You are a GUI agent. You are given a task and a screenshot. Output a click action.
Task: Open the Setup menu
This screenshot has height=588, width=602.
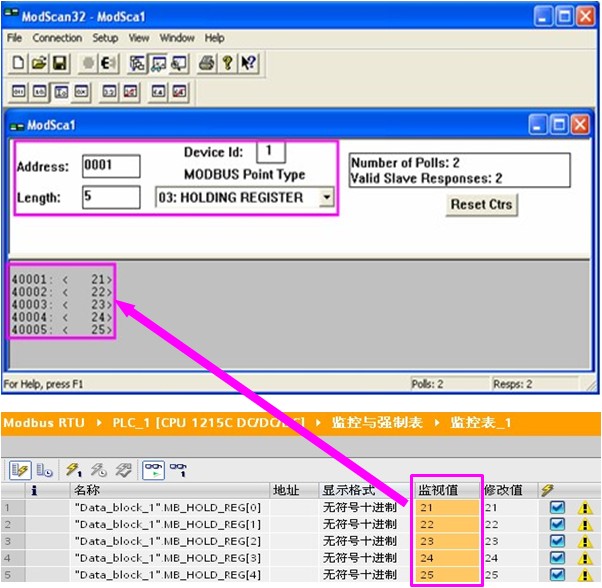tap(105, 38)
